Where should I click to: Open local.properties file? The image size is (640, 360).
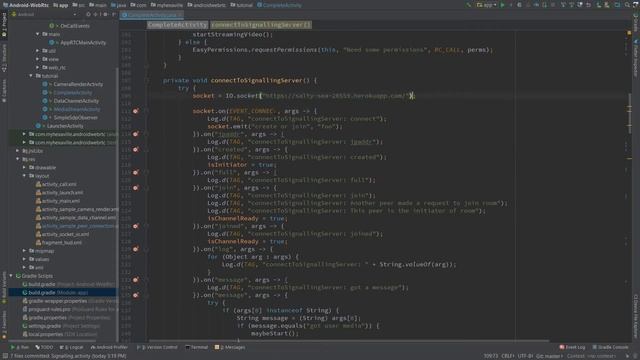pyautogui.click(x=60, y=334)
